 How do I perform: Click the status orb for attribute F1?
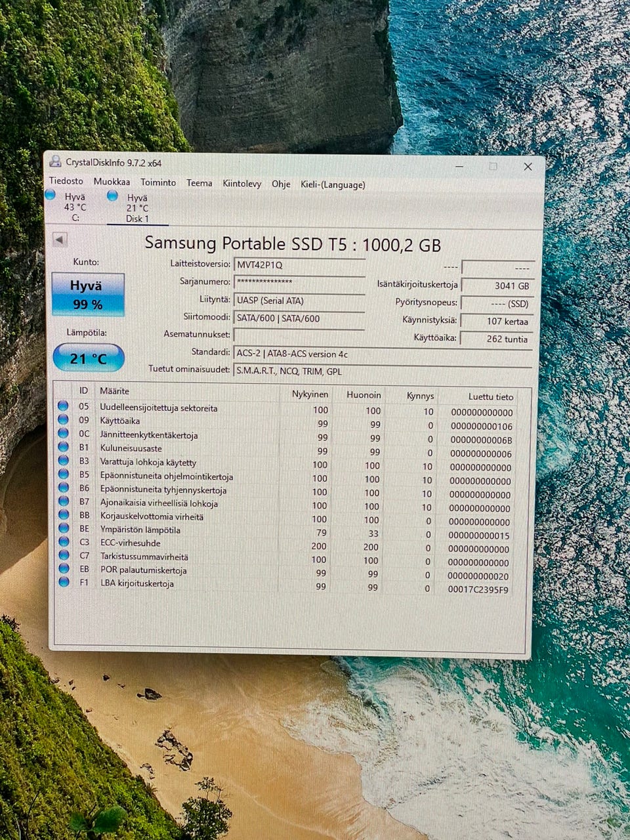coord(64,581)
